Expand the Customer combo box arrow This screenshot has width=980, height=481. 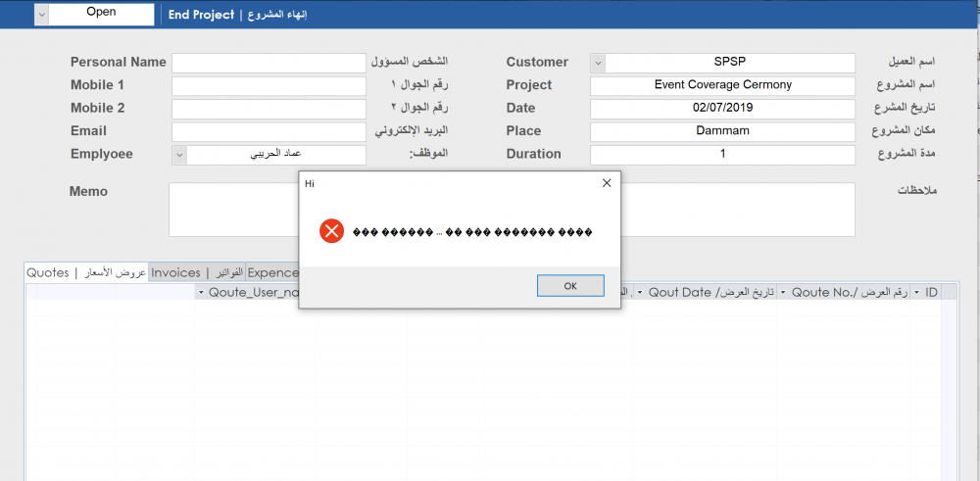(x=598, y=63)
